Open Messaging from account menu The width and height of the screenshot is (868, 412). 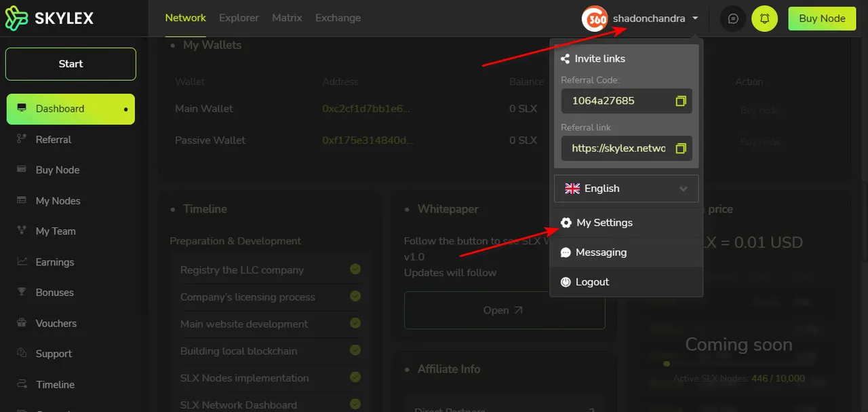626,252
